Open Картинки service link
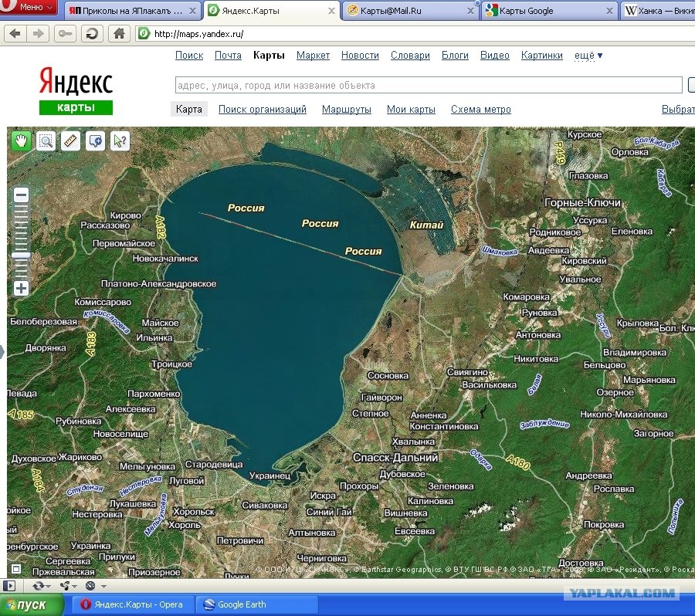Screen dimensions: 695x616 click(x=541, y=55)
